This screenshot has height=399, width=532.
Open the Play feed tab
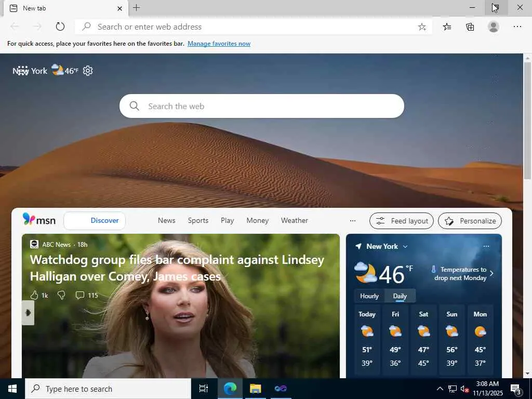228,220
